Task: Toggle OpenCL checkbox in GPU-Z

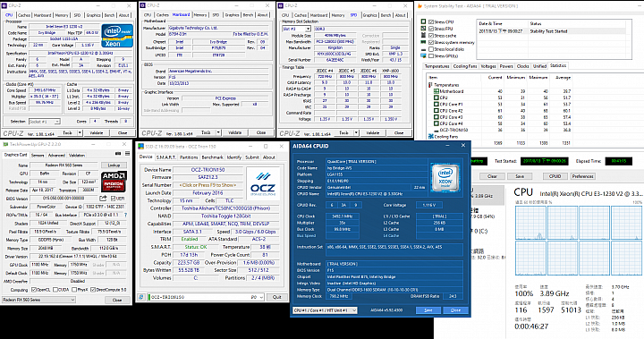Action: click(34, 290)
